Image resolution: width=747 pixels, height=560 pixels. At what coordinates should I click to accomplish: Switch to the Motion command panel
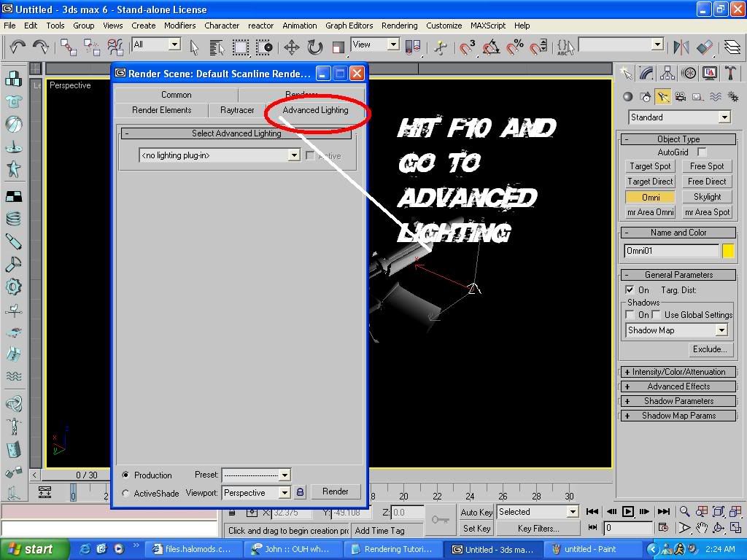pyautogui.click(x=689, y=73)
